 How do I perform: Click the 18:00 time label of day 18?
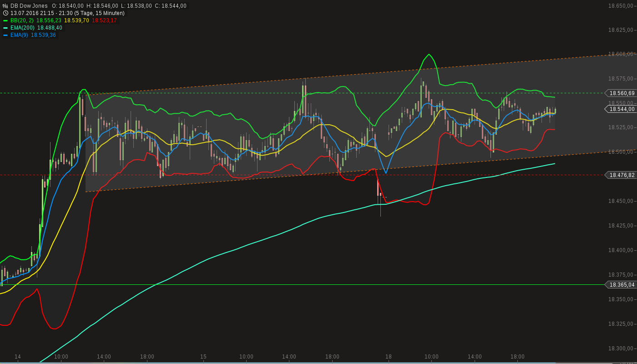(x=517, y=357)
